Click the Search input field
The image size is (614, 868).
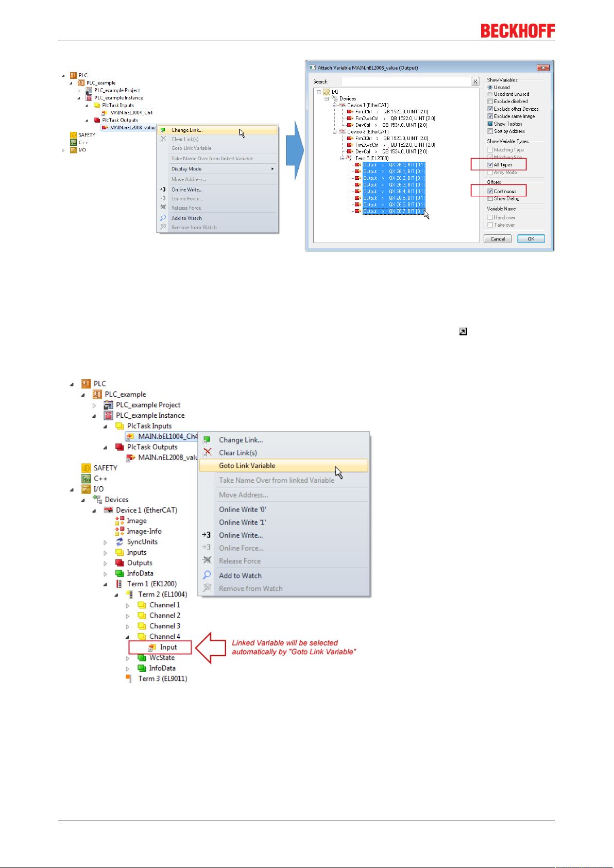[406, 82]
